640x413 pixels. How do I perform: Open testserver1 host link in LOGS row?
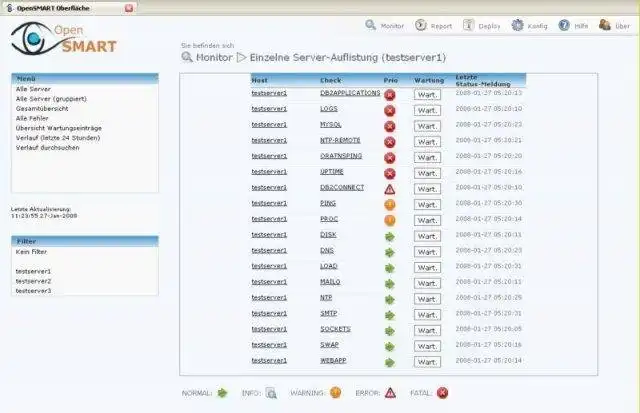(x=269, y=109)
